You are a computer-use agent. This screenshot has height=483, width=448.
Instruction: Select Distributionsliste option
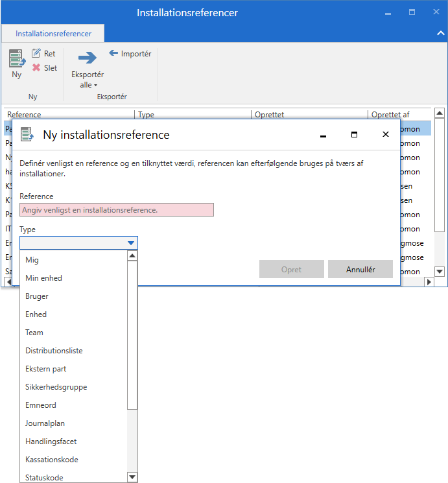pos(54,351)
